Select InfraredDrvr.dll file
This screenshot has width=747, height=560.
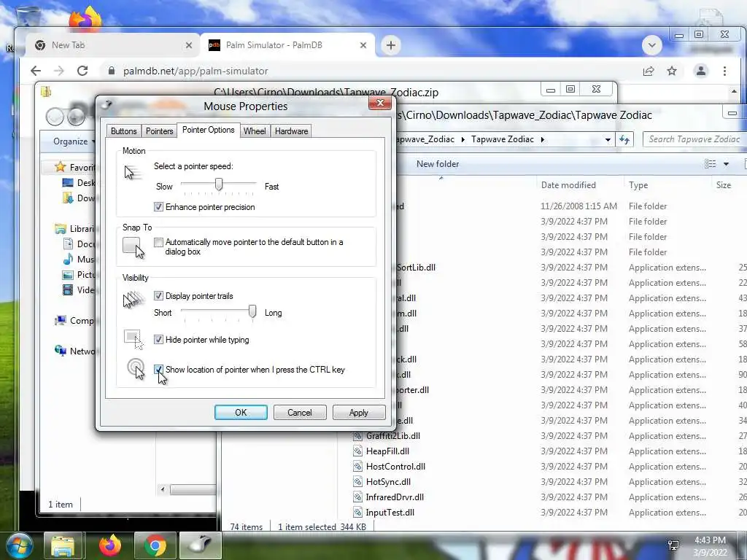395,497
